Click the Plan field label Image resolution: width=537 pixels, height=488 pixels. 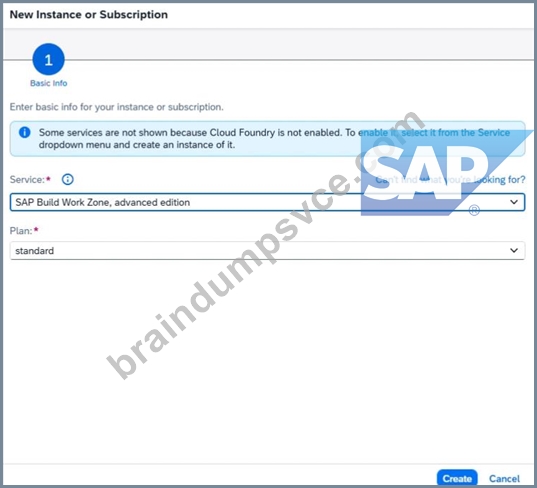click(21, 231)
